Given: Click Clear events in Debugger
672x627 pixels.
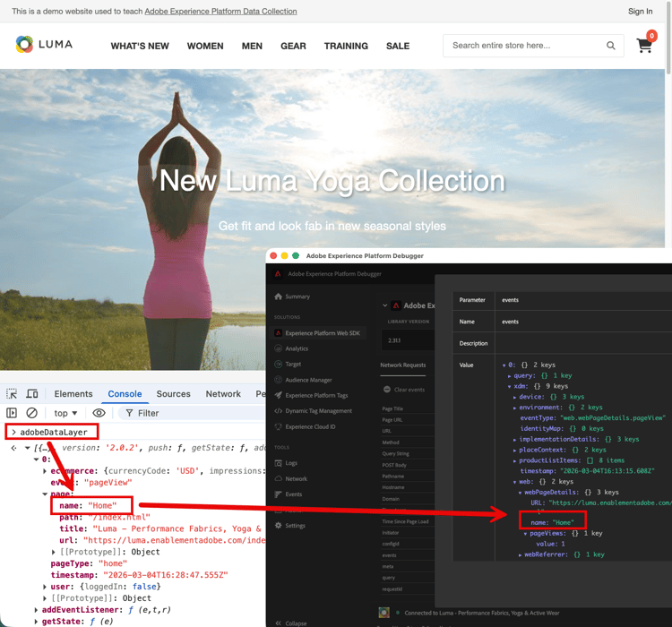Looking at the screenshot, I should (x=404, y=390).
